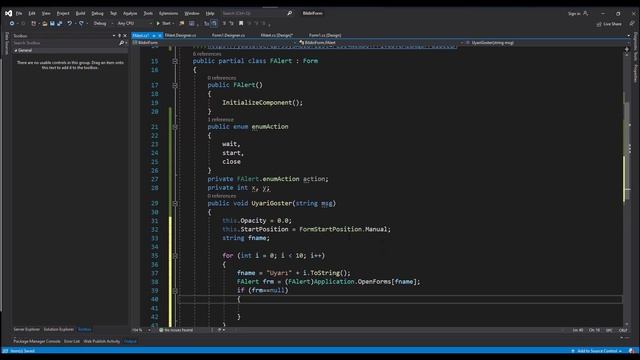Open the Toolbox window position dropdown arrow
The height and width of the screenshot is (360, 640).
click(114, 36)
